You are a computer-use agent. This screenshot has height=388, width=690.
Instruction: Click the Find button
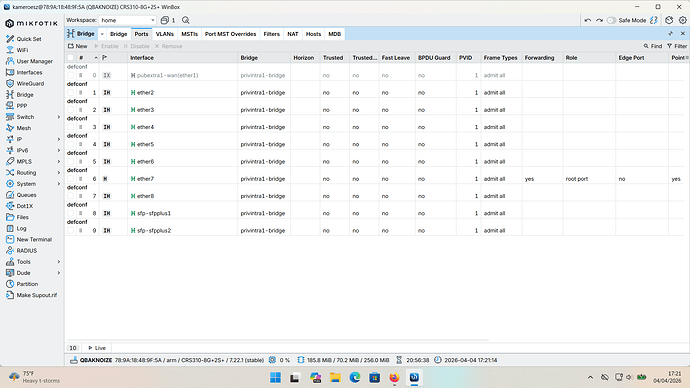coord(653,46)
